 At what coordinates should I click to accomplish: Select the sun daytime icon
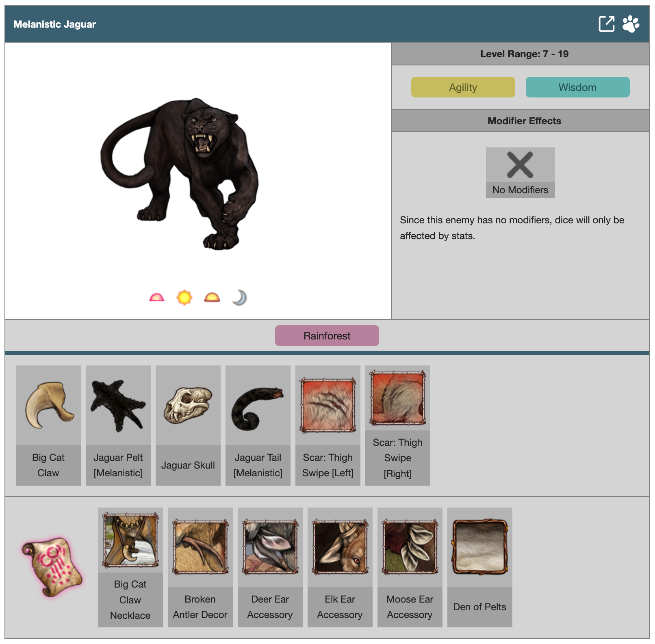(x=184, y=298)
